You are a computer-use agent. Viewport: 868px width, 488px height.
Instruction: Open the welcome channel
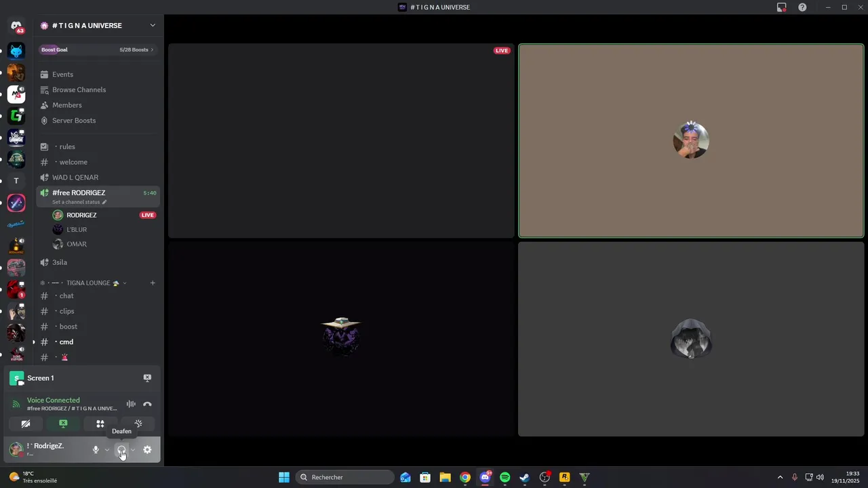98,162
